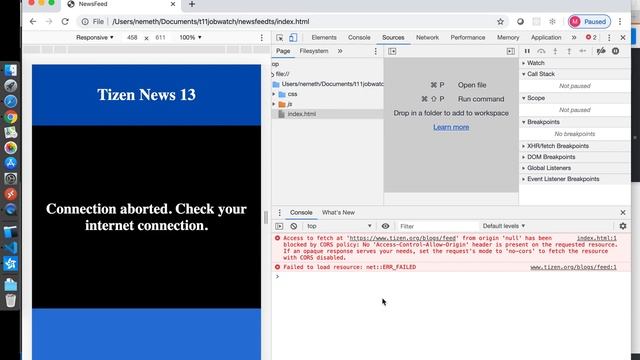Viewport: 640px width, 360px height.
Task: Open the Memory tab
Action: pos(508,38)
